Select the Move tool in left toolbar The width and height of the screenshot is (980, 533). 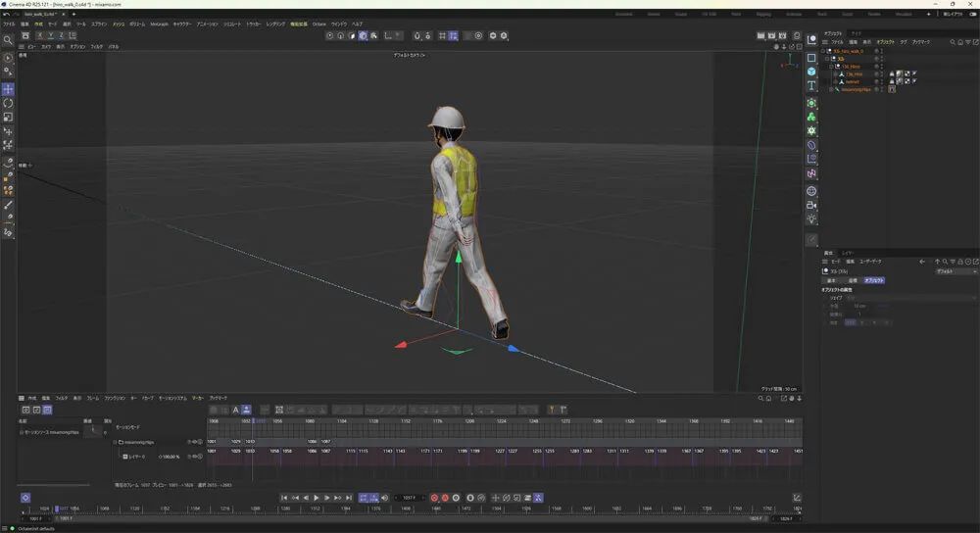point(8,89)
